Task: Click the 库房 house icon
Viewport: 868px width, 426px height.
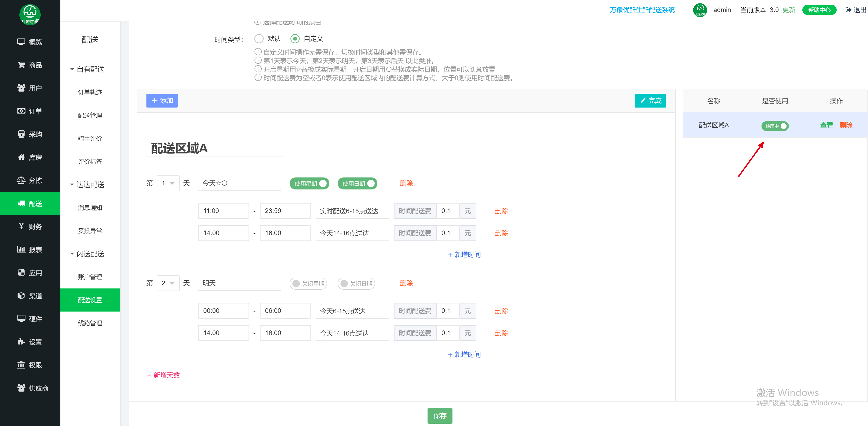Action: click(21, 157)
